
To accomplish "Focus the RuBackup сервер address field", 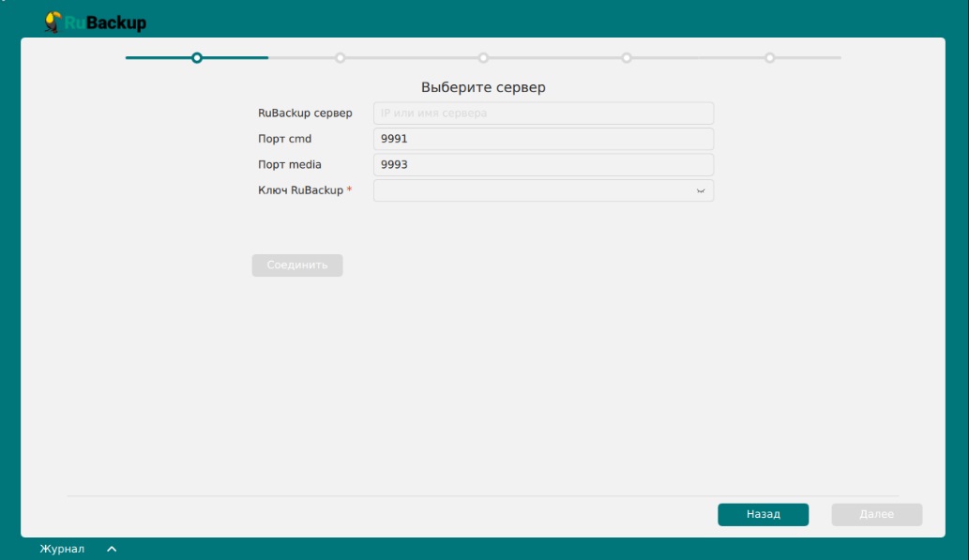I will coord(543,114).
